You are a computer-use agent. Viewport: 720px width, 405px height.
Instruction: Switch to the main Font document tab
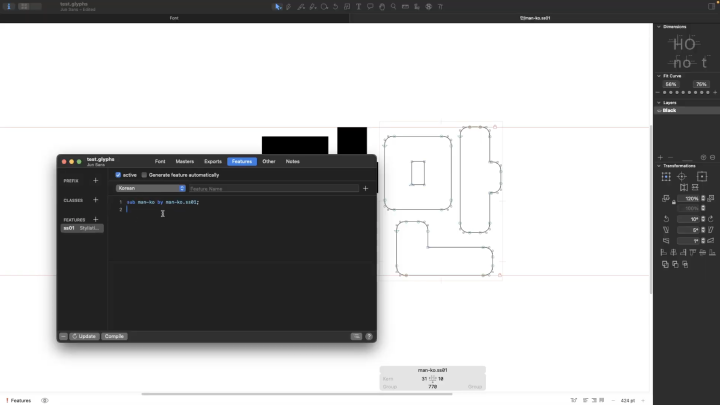(x=174, y=18)
